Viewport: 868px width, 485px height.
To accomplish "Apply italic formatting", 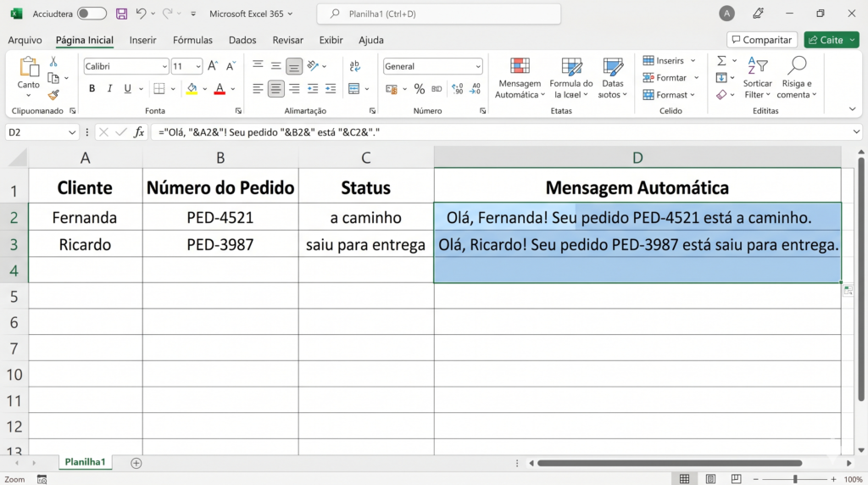I will (x=109, y=88).
